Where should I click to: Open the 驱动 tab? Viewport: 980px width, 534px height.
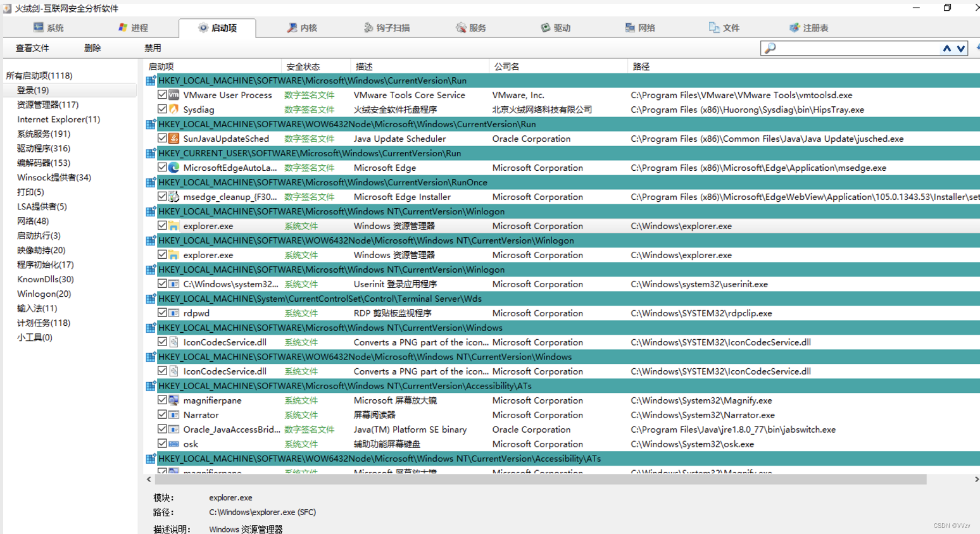555,28
